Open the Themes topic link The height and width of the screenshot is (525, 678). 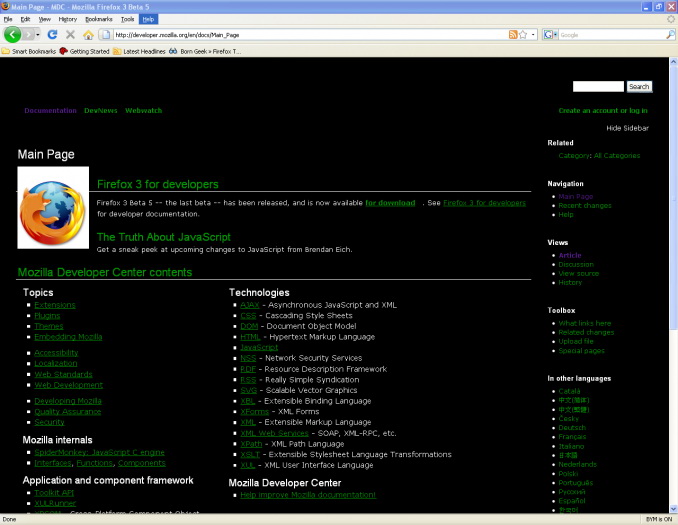[49, 326]
